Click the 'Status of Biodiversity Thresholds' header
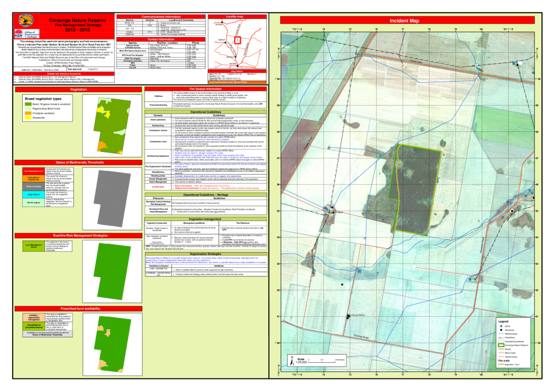The image size is (555, 392). coord(78,163)
